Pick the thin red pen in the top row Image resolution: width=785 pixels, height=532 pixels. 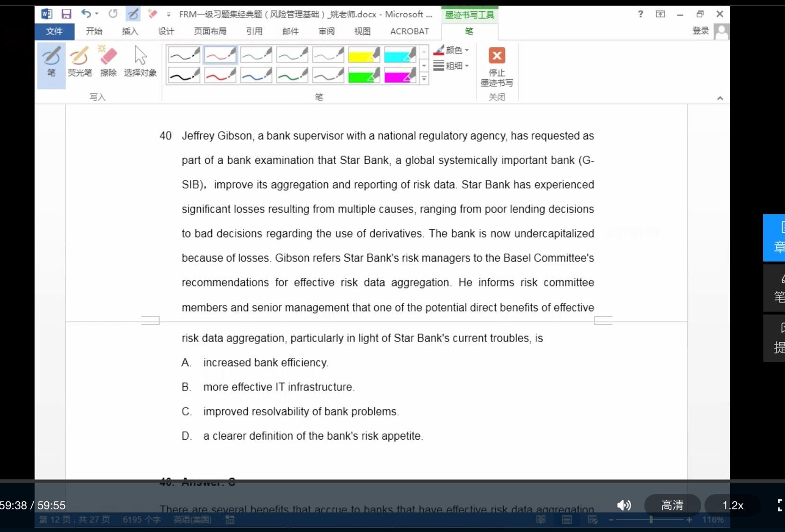point(220,54)
